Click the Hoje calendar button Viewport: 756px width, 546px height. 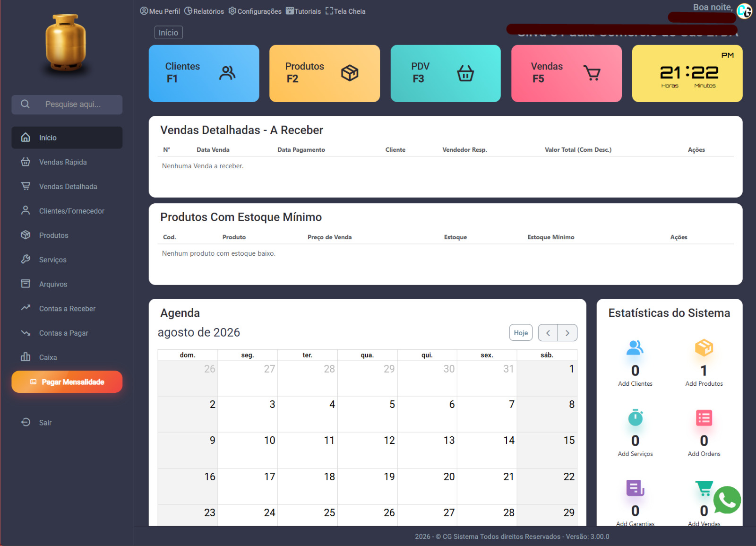521,333
